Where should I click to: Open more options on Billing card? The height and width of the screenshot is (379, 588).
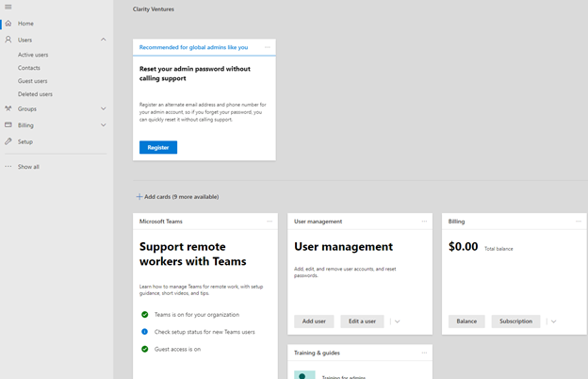pos(579,222)
